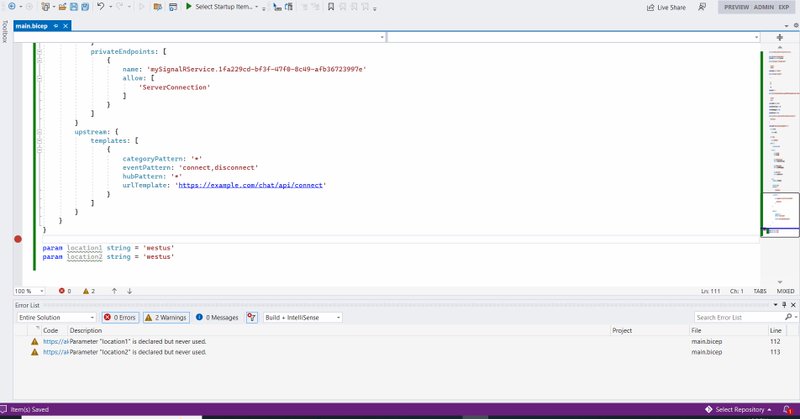Sort by the Project column header
Image resolution: width=800 pixels, height=419 pixels.
[x=622, y=331]
